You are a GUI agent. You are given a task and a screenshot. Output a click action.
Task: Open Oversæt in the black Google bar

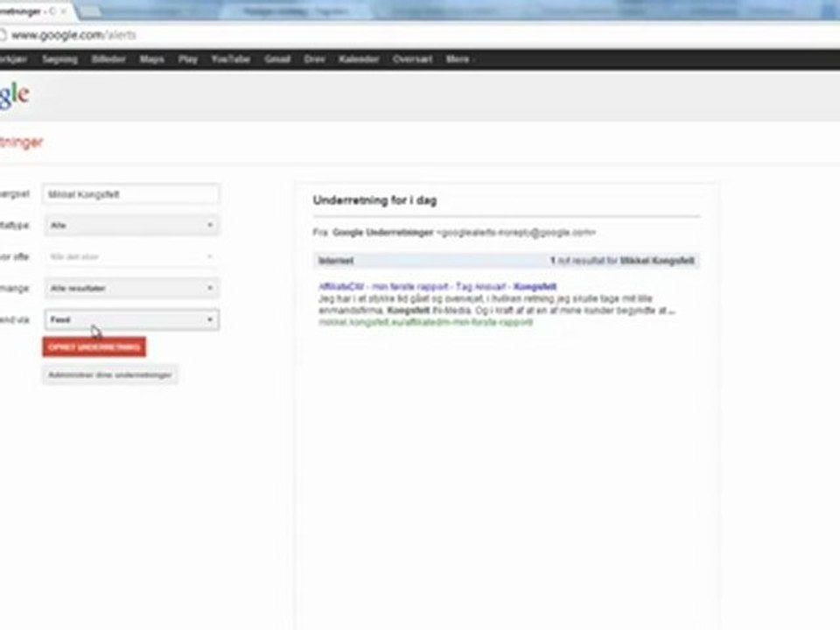[x=412, y=59]
